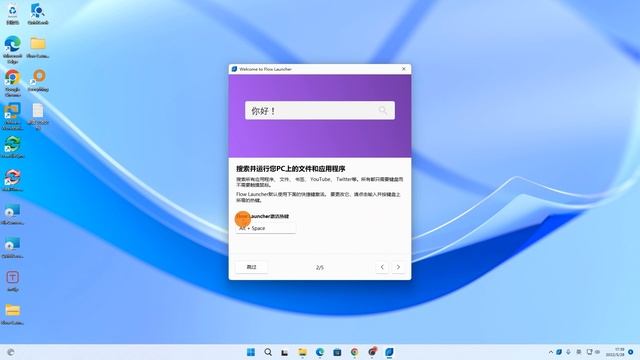
Task: Click the Alt + Space hotkey field
Action: pos(265,228)
